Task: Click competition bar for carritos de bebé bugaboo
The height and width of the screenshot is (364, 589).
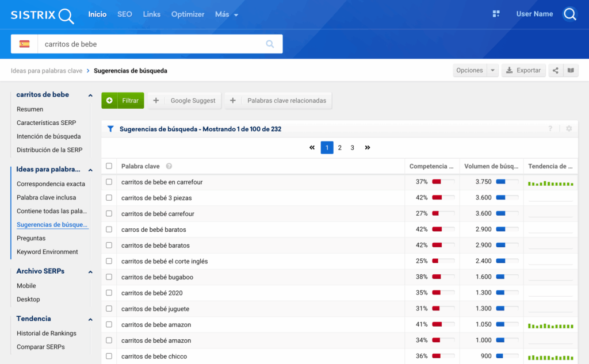Action: click(x=443, y=277)
